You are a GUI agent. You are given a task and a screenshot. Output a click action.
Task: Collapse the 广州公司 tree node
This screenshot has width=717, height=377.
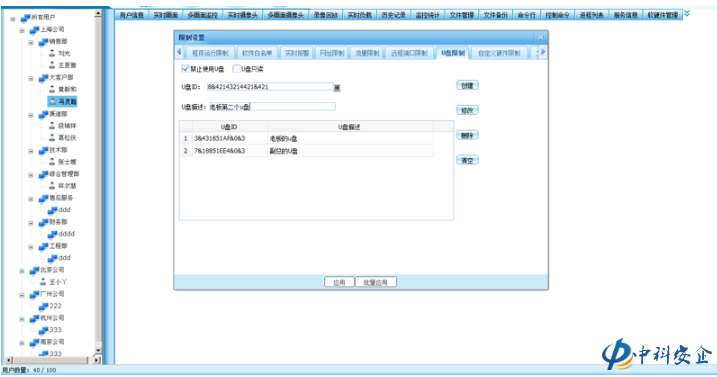coord(22,295)
